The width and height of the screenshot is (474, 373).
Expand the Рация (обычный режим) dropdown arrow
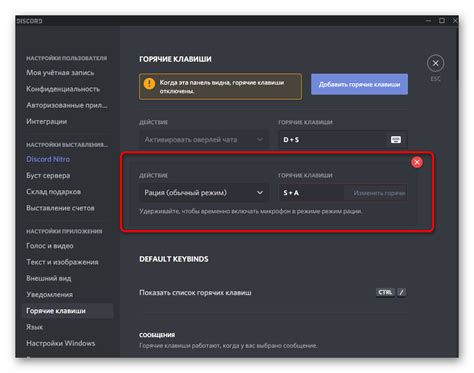click(x=260, y=193)
